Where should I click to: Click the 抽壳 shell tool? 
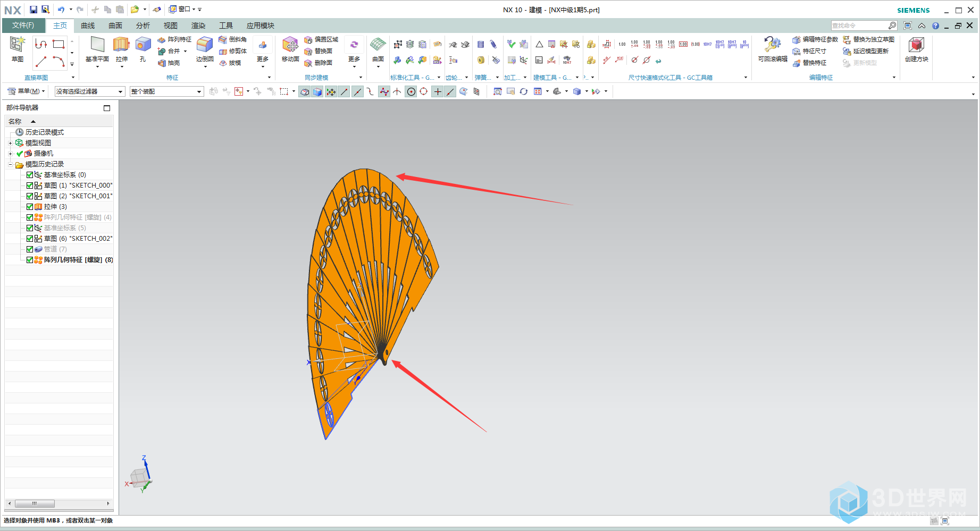pyautogui.click(x=169, y=63)
